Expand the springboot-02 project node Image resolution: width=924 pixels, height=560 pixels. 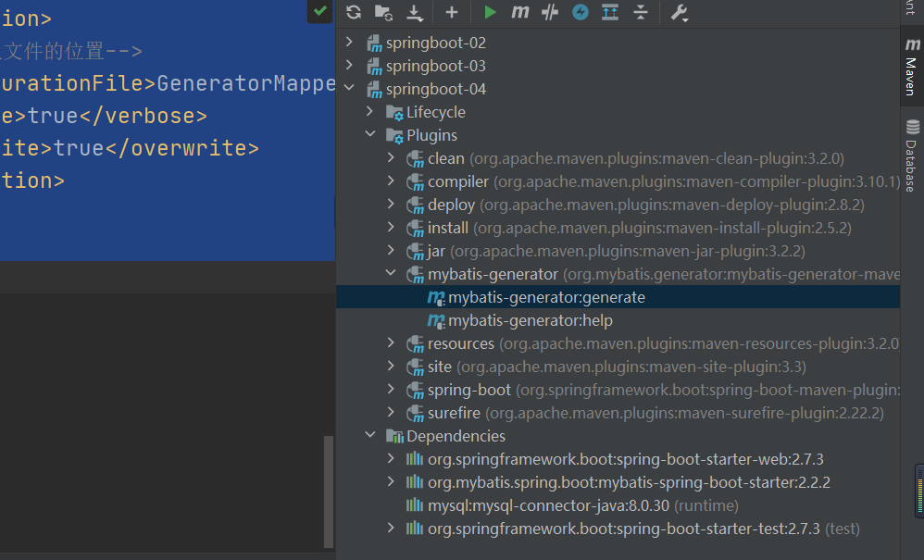pyautogui.click(x=349, y=42)
